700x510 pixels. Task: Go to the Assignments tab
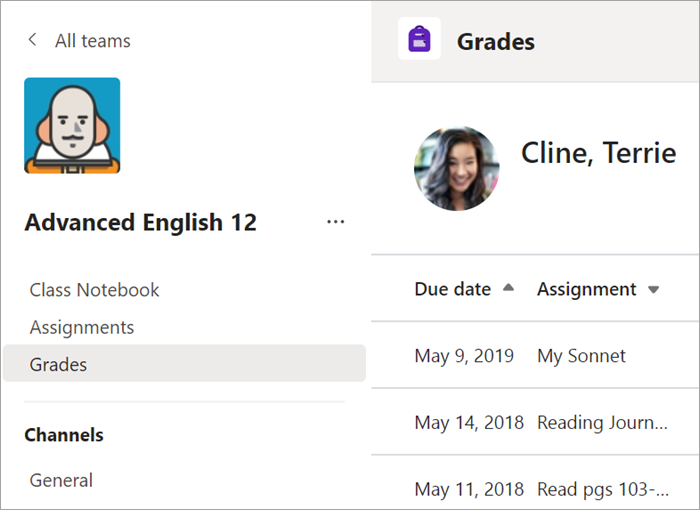(x=81, y=327)
